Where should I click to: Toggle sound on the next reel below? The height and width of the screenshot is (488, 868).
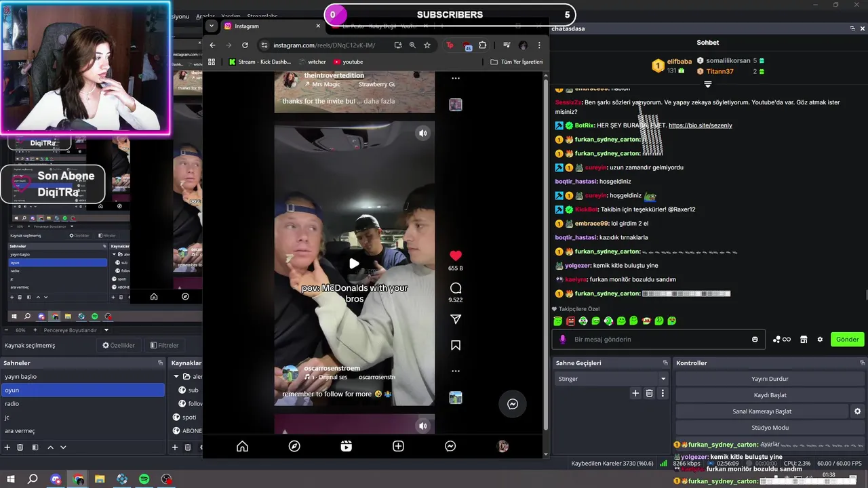422,426
